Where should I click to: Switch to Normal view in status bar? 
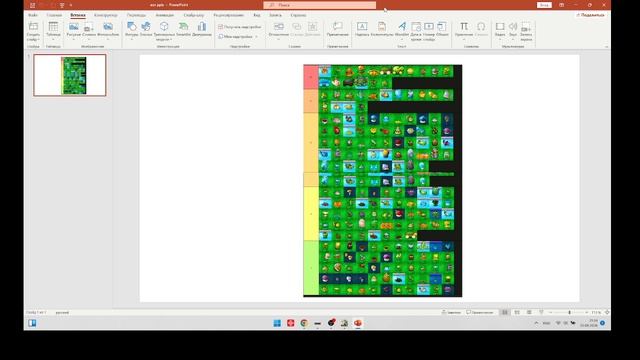coord(505,312)
